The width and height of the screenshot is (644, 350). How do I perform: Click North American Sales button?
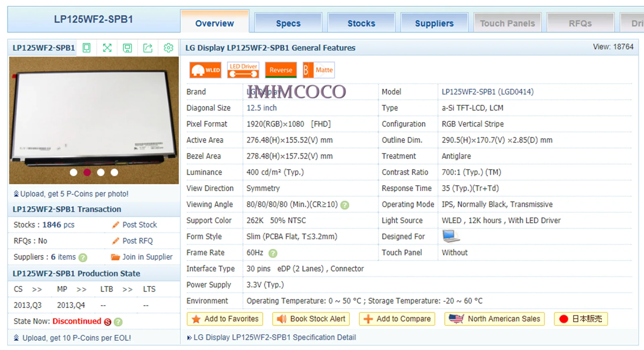(494, 319)
